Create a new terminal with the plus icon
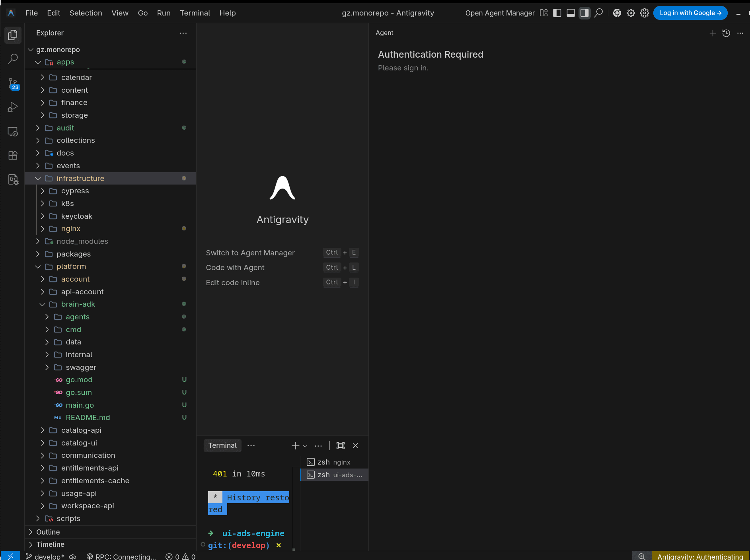Image resolution: width=750 pixels, height=560 pixels. pyautogui.click(x=295, y=445)
